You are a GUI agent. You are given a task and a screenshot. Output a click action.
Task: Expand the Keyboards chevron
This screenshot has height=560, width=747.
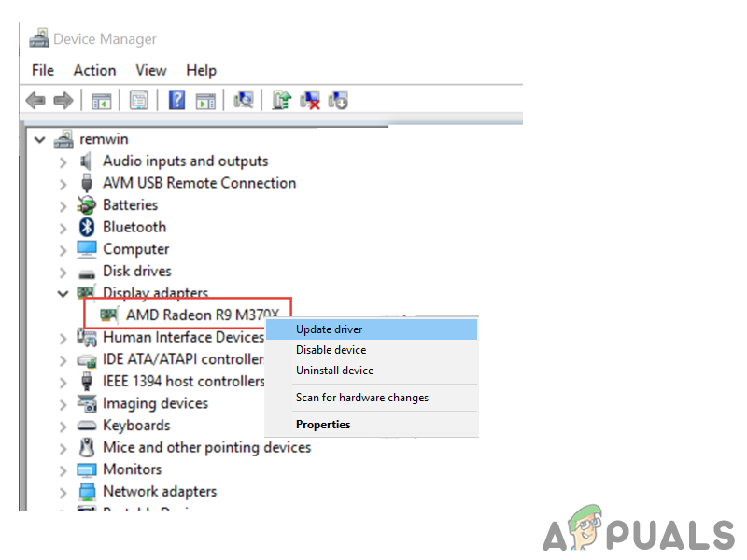(63, 427)
